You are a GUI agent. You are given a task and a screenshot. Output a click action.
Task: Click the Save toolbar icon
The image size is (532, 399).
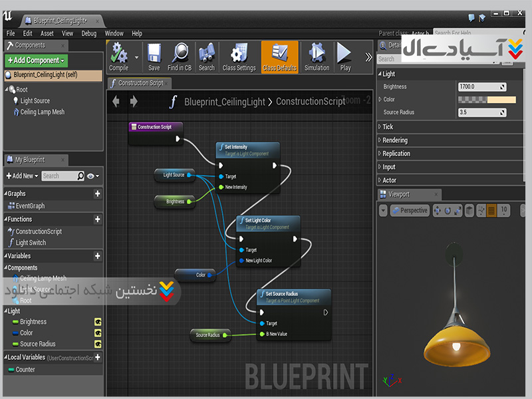(154, 54)
